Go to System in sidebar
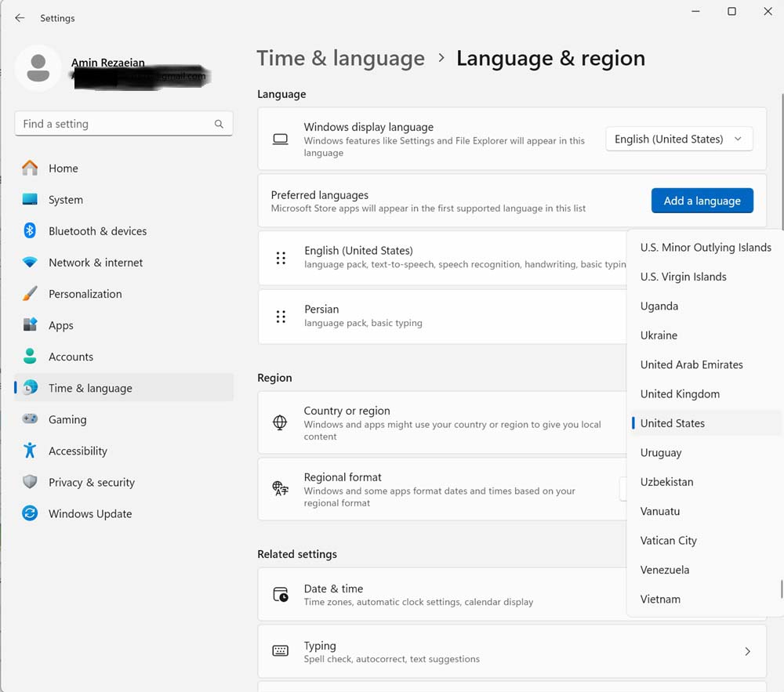 (66, 200)
